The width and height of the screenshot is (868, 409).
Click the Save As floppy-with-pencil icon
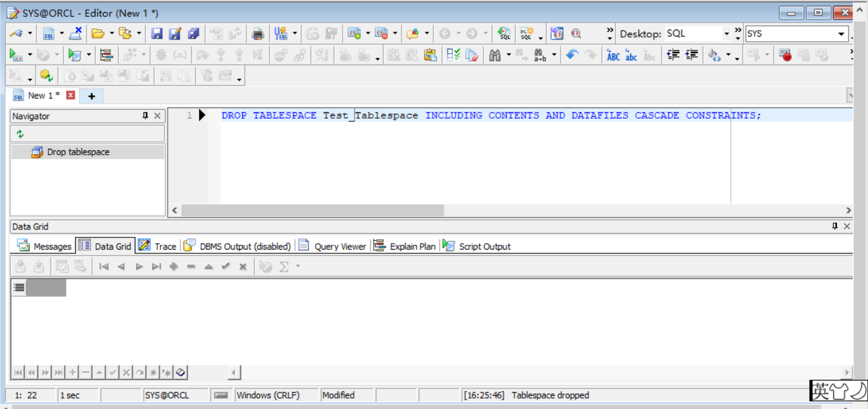[x=175, y=33]
